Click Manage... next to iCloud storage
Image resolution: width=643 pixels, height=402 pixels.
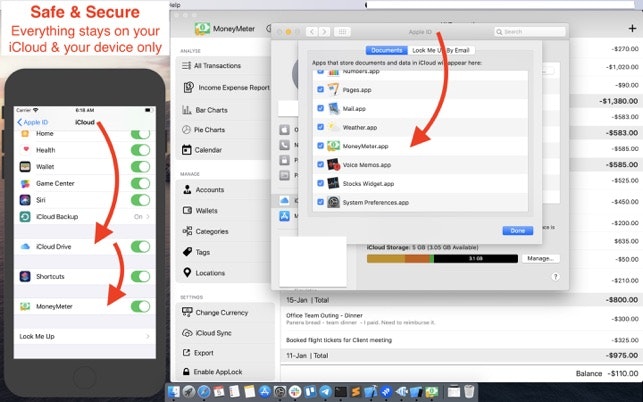540,258
